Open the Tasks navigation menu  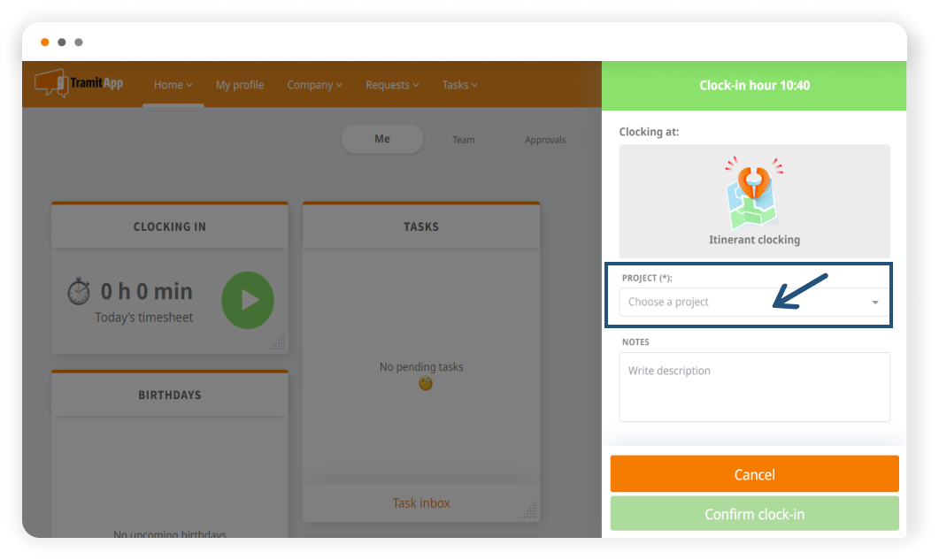pyautogui.click(x=459, y=85)
